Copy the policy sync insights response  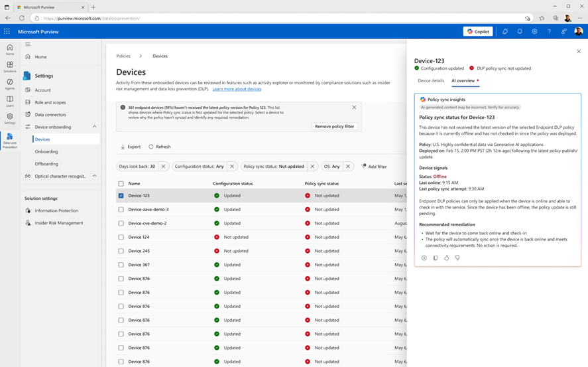[x=436, y=257]
